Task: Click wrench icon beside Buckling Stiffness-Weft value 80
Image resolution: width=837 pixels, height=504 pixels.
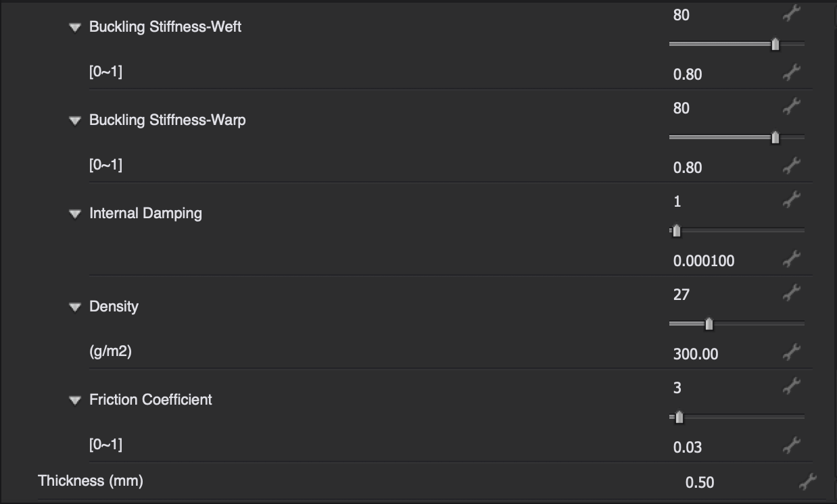Action: pyautogui.click(x=792, y=14)
